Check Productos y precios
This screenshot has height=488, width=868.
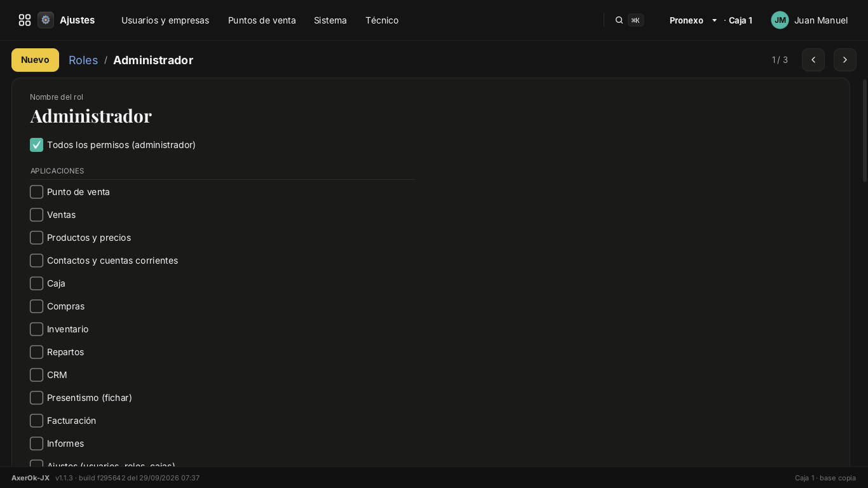pos(36,238)
